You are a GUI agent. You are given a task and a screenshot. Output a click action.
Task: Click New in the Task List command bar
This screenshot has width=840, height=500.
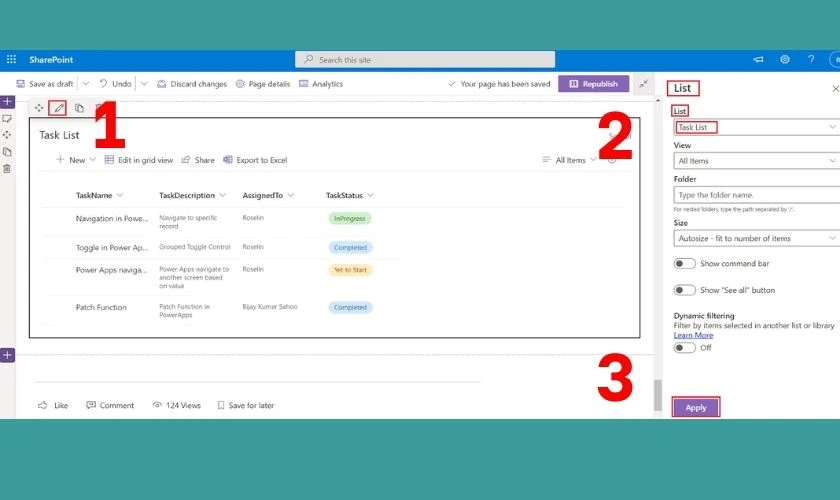(x=71, y=160)
